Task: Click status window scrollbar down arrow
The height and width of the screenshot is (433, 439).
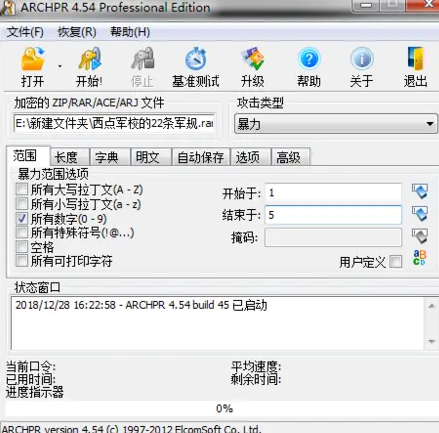Action: 432,341
